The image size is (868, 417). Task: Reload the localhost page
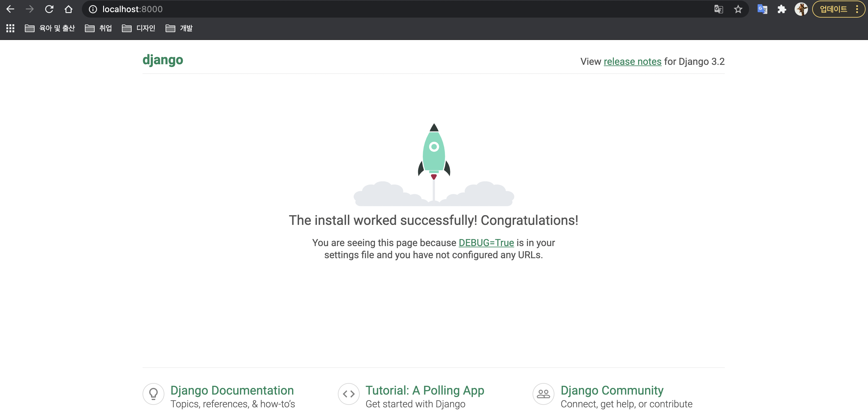coord(49,9)
